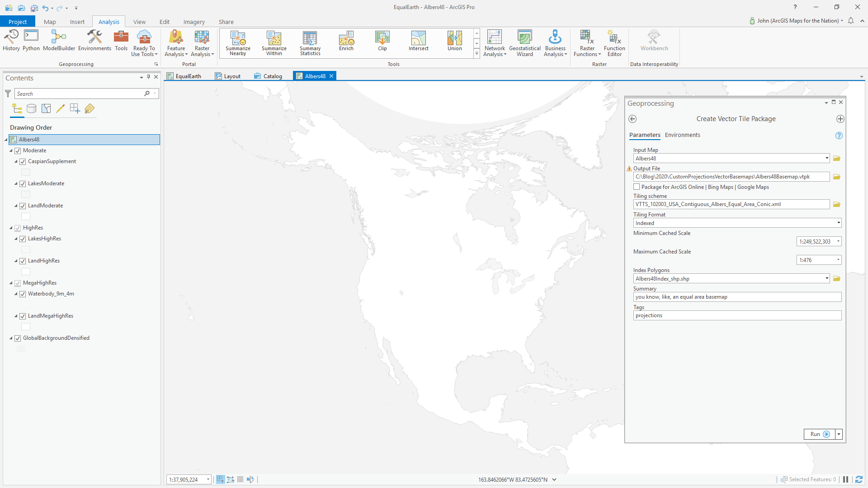Open the Python window
The height and width of the screenshot is (488, 868).
click(x=31, y=41)
